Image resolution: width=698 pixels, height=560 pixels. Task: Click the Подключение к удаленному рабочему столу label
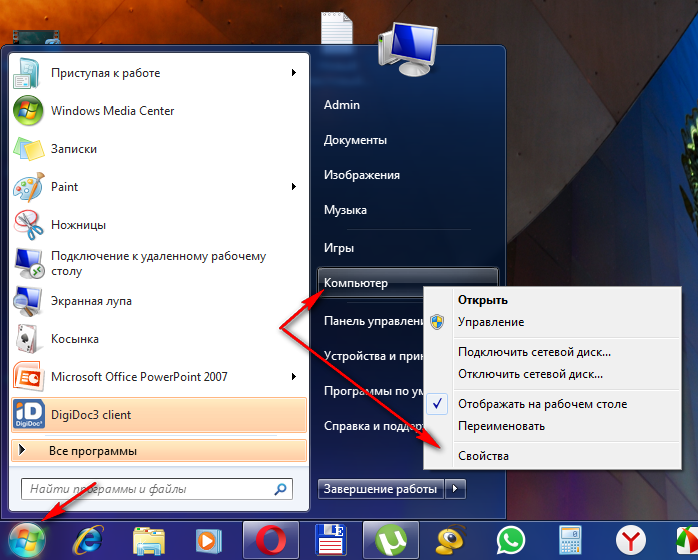coord(158,264)
